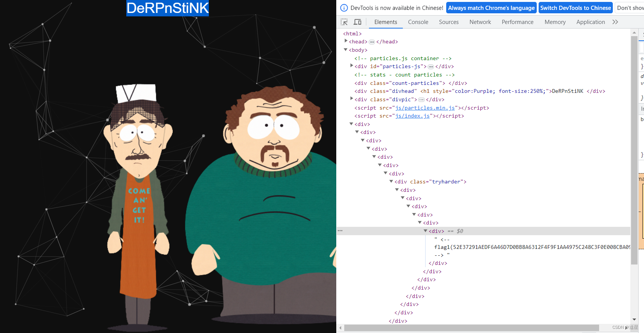
Task: Click Always match Chrome's language button
Action: click(491, 8)
